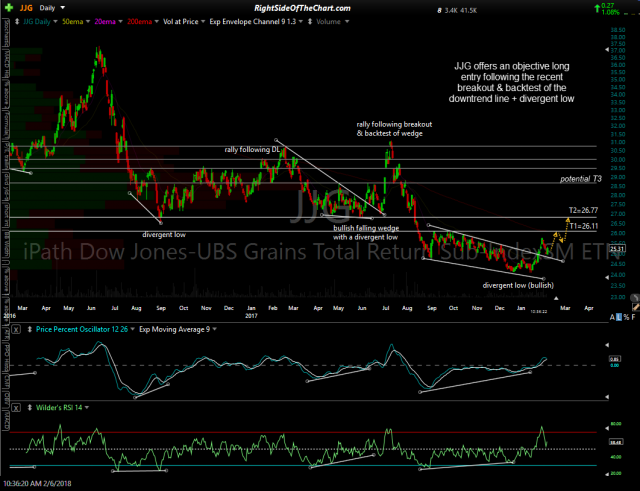Click the 2017 year marker on time axis
This screenshot has height=491, width=640.
[251, 315]
